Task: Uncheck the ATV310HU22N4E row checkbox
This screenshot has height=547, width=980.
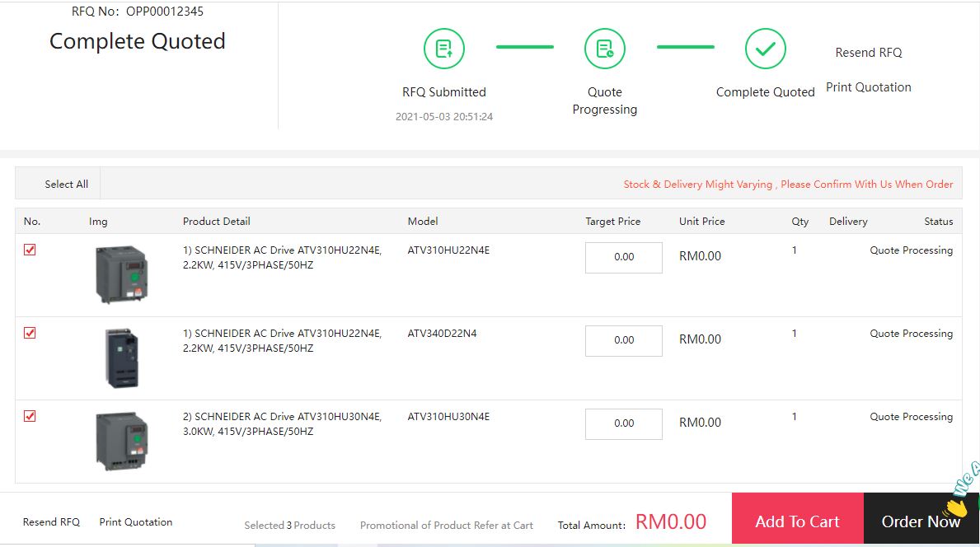Action: (30, 250)
